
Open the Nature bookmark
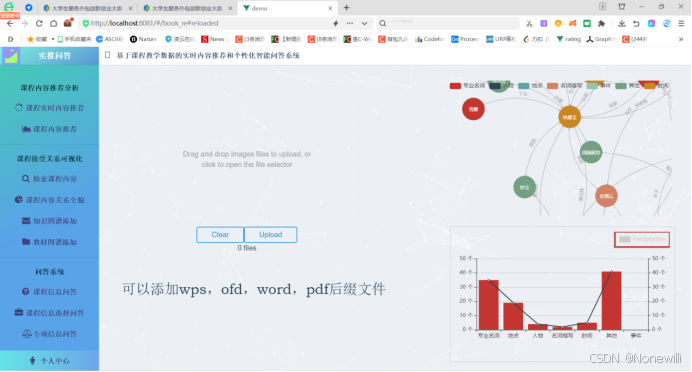click(x=143, y=39)
